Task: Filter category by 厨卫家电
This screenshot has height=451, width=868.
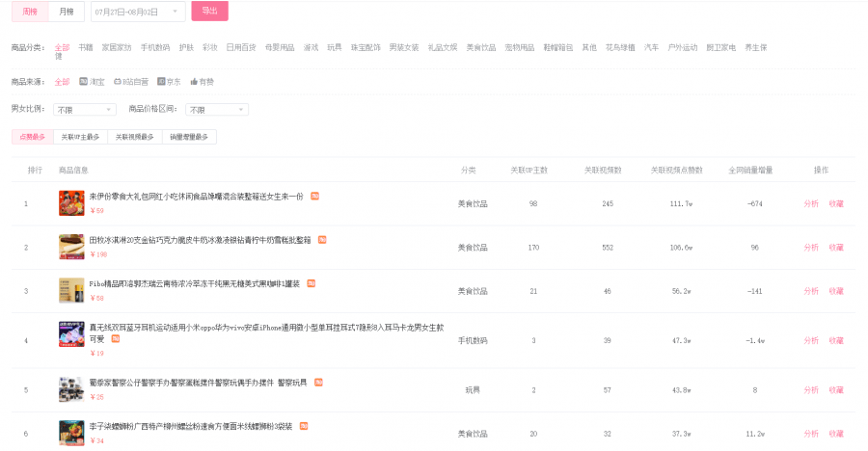Action: click(720, 47)
